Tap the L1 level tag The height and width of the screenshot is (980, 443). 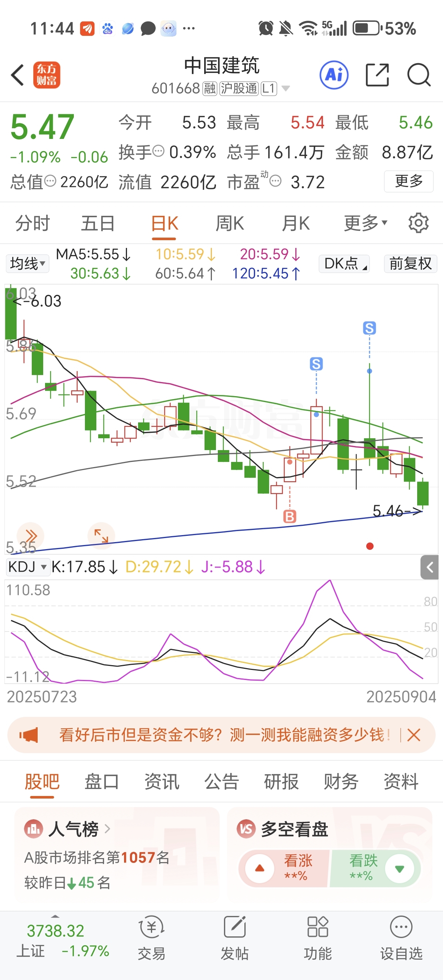click(x=269, y=89)
